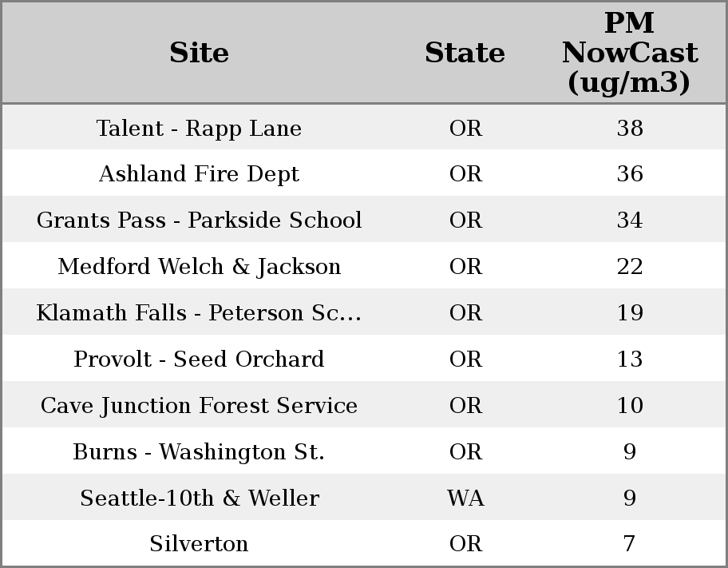Select Provolt - Seed Orchard site
728x568 pixels.
pyautogui.click(x=199, y=359)
